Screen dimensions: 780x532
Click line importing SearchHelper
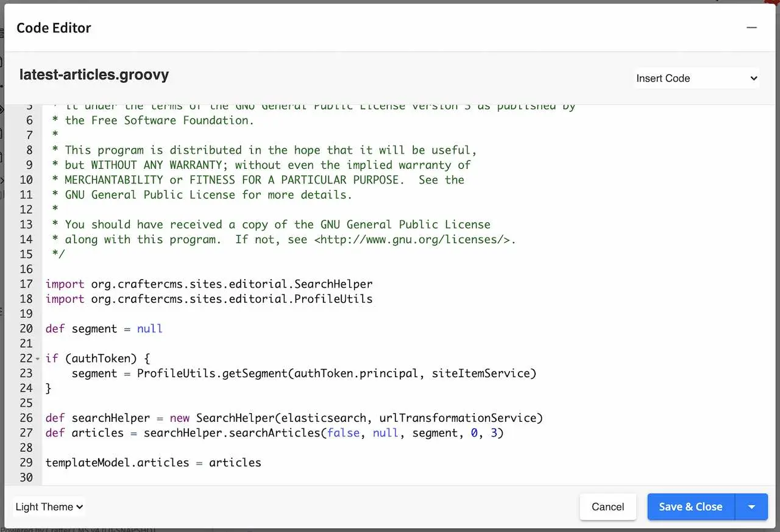209,284
